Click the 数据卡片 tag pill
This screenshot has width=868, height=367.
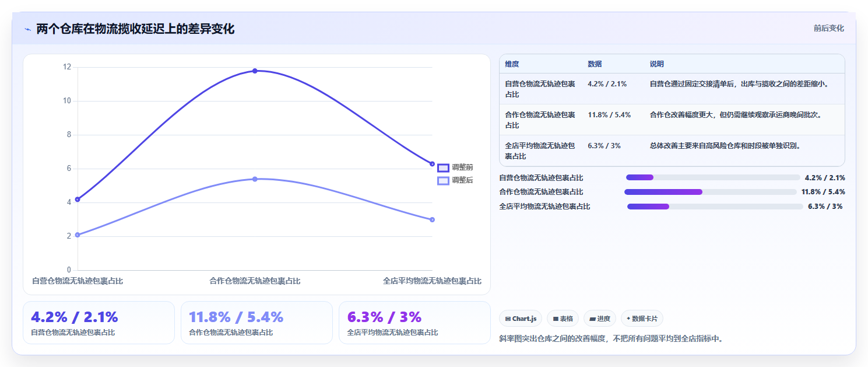point(642,319)
